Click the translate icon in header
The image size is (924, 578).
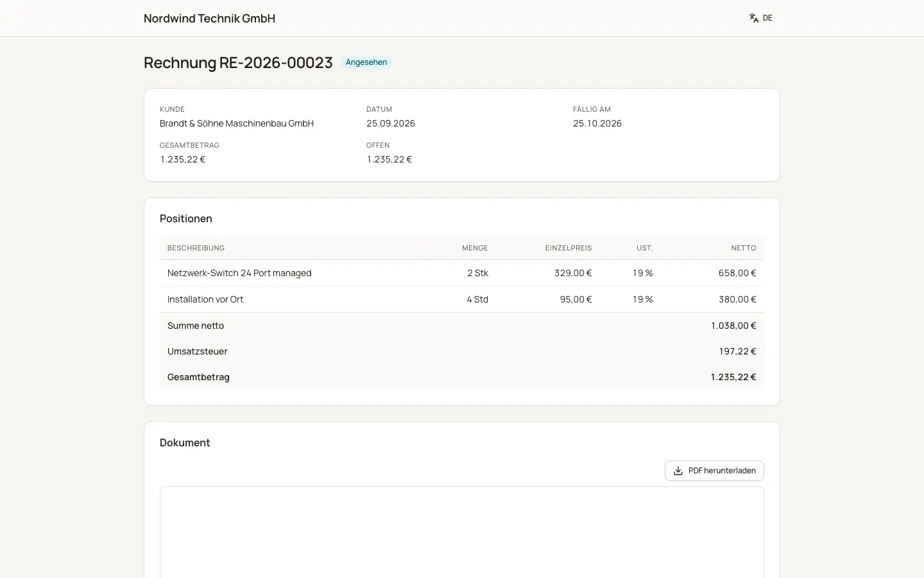754,18
